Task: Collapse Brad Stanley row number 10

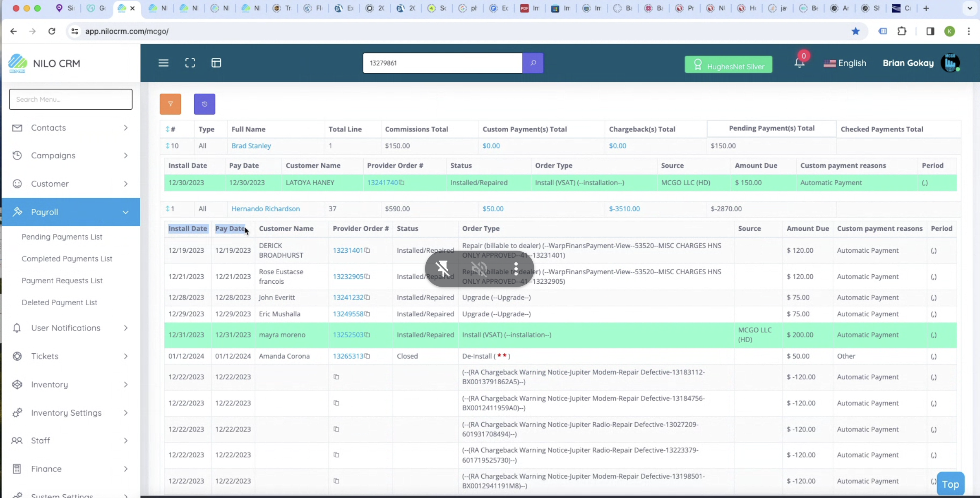Action: (168, 146)
